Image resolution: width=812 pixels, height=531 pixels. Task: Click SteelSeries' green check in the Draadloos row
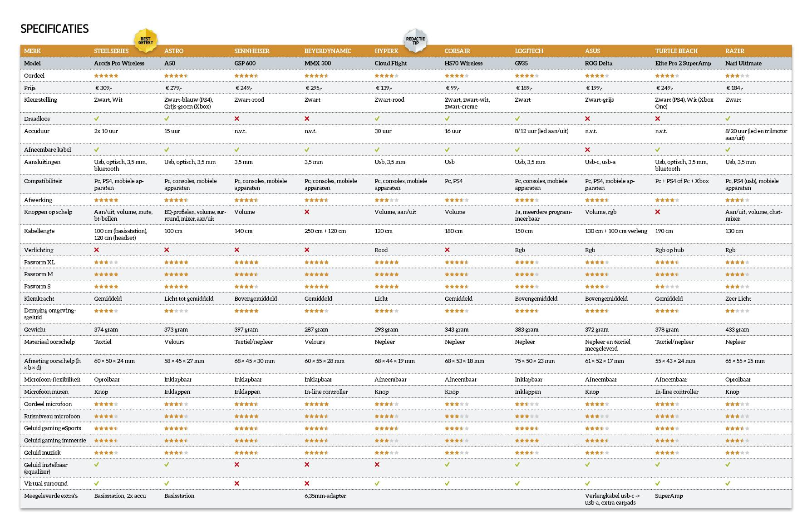[x=97, y=119]
